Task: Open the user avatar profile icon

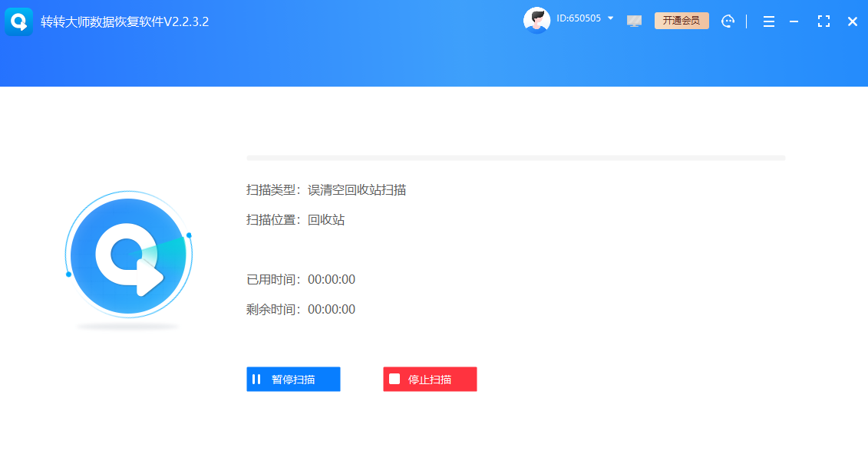Action: [537, 19]
